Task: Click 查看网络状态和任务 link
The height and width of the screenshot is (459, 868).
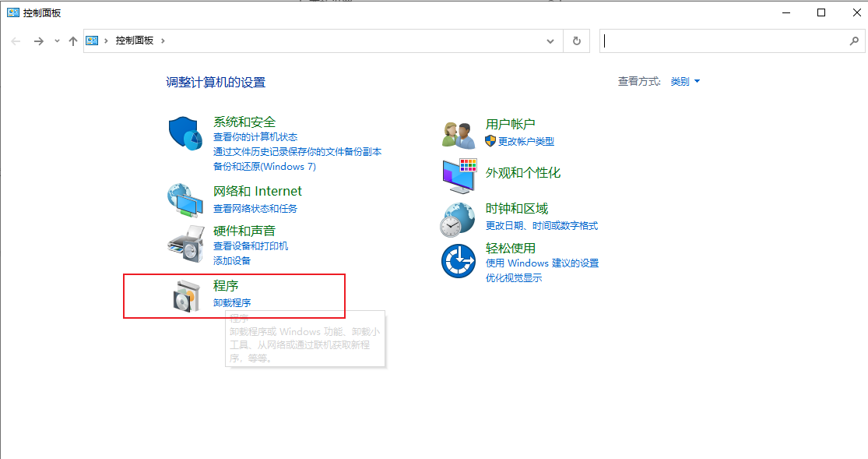Action: (255, 208)
